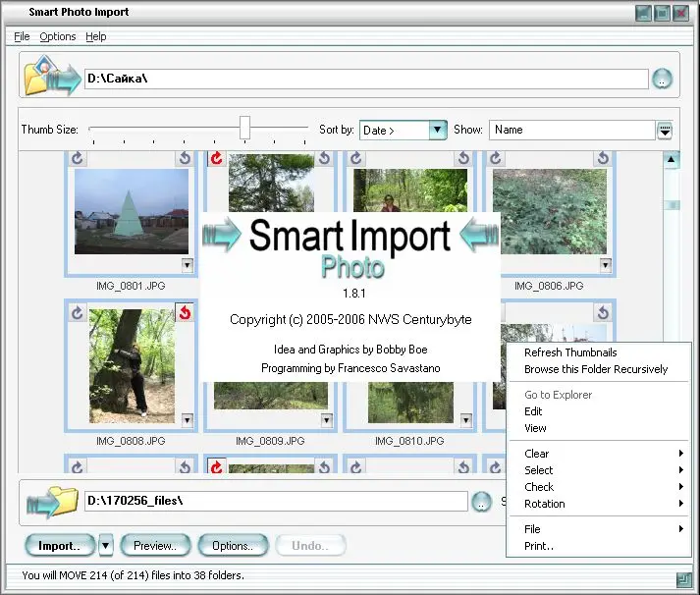The image size is (700, 595).
Task: Click the Options.. button at bottom
Action: pos(233,546)
